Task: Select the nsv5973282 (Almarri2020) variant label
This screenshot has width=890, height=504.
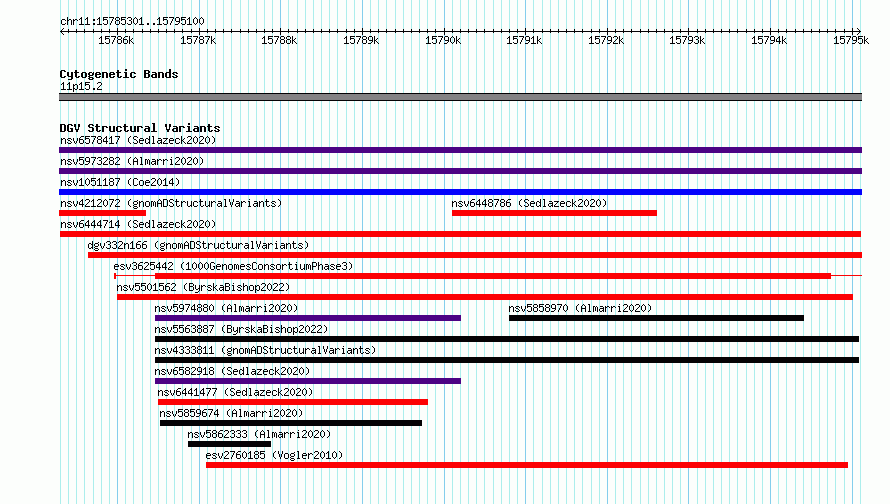Action: (132, 161)
